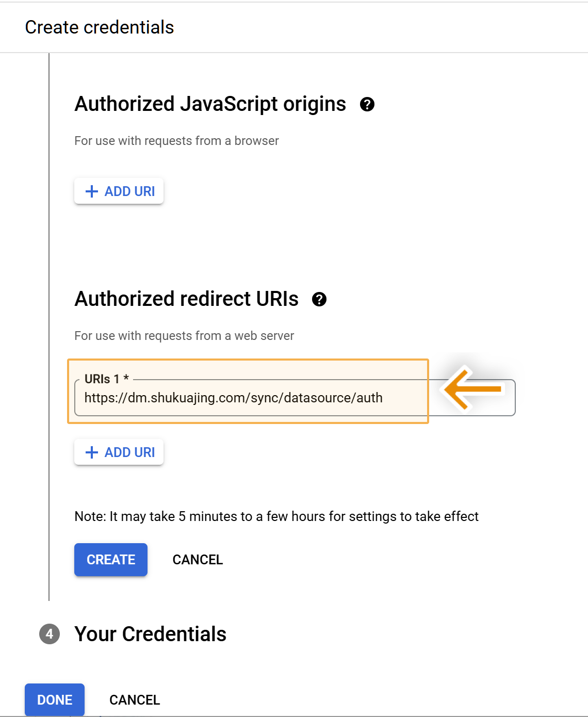This screenshot has width=588, height=717.
Task: Open help for Authorized redirect URIs
Action: 319,299
